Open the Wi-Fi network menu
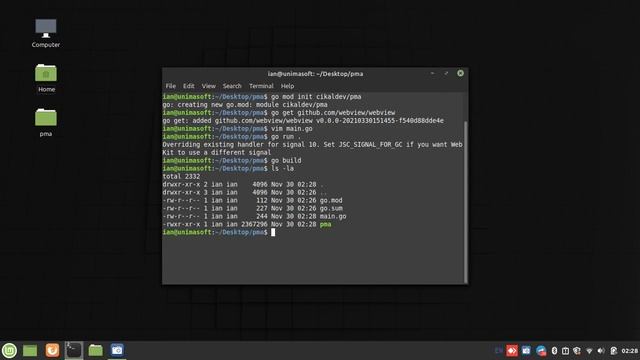640x360 pixels. coord(589,351)
